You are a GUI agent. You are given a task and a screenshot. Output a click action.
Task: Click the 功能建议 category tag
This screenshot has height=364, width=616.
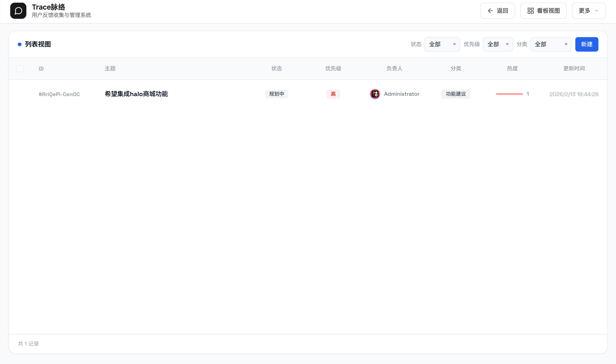[x=456, y=94]
